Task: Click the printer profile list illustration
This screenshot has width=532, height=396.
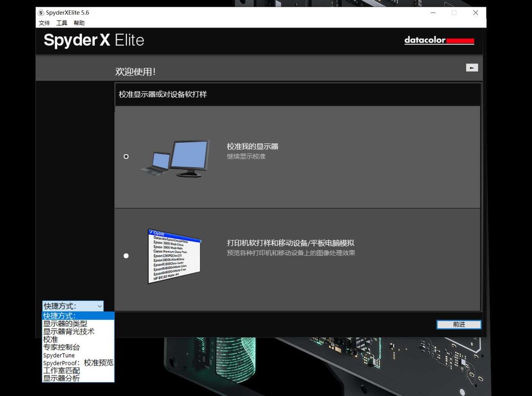Action: [x=175, y=256]
